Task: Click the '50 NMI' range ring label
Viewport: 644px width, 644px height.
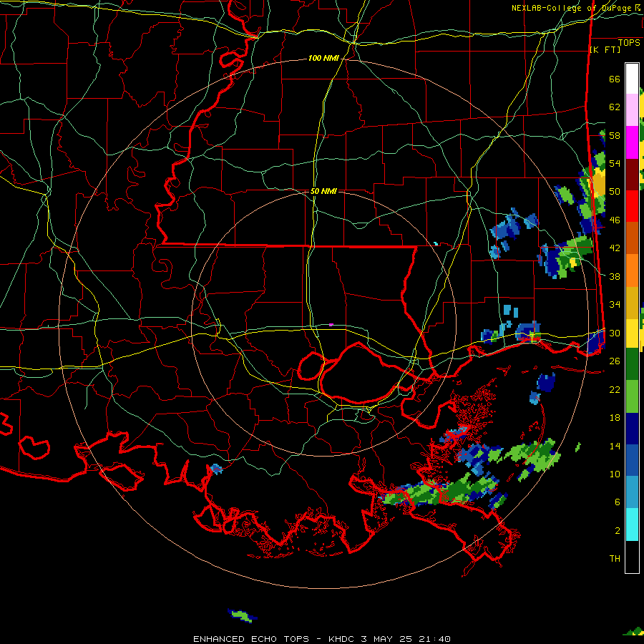Action: (x=323, y=191)
